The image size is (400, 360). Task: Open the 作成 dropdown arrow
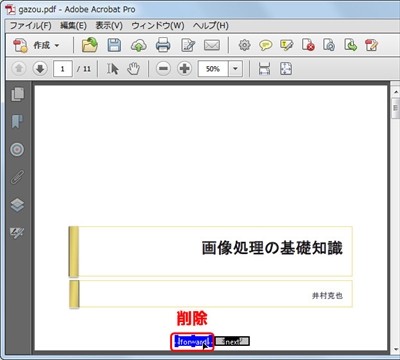57,45
